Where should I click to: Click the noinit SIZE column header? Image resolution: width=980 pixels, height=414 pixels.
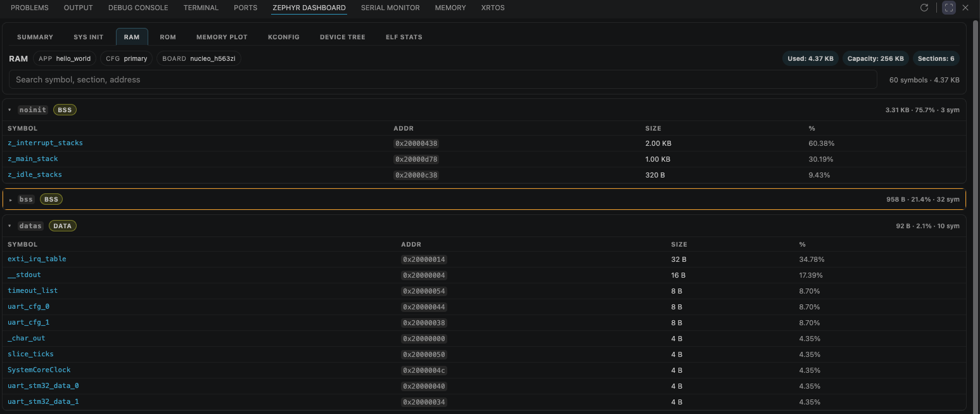tap(653, 128)
